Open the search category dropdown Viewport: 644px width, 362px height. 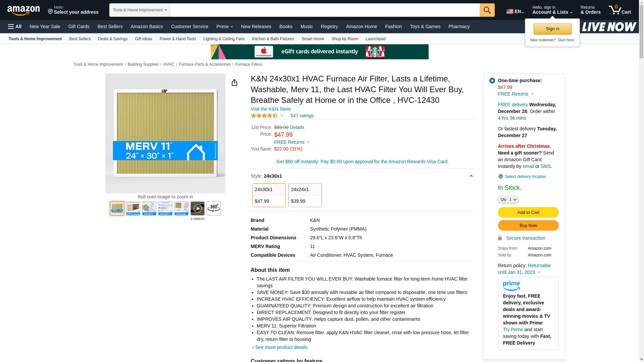tap(140, 10)
